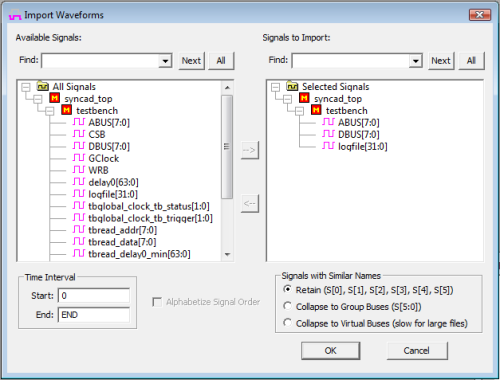Click tbglobal_clock_tb_trigger[1:0] waveform icon
500x380 pixels.
point(79,218)
